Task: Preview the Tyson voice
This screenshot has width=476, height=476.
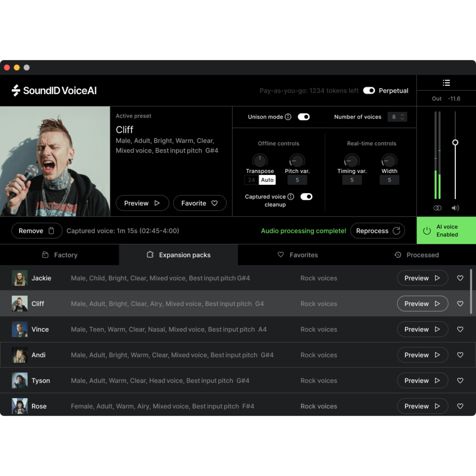Action: (422, 380)
